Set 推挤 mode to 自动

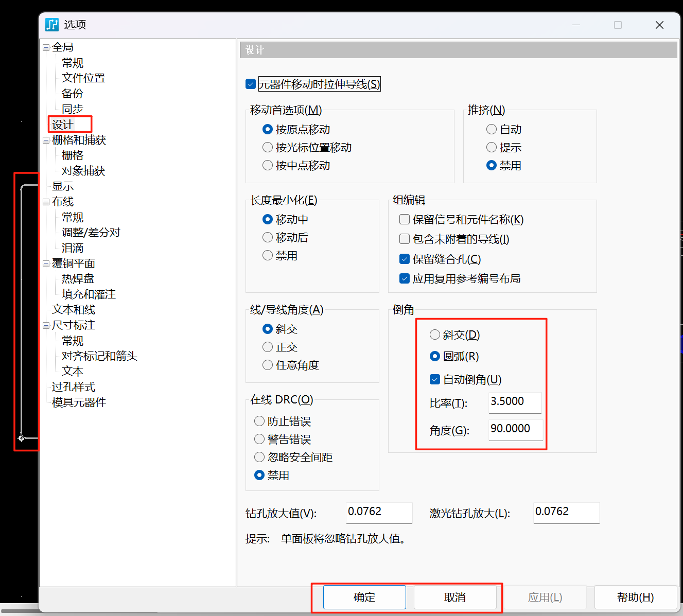[x=492, y=129]
